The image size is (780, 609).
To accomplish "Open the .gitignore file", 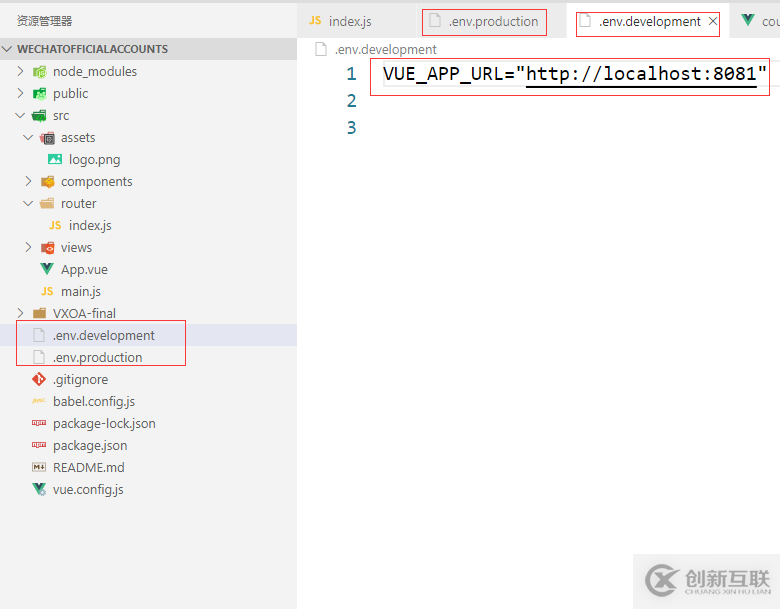I will point(80,379).
